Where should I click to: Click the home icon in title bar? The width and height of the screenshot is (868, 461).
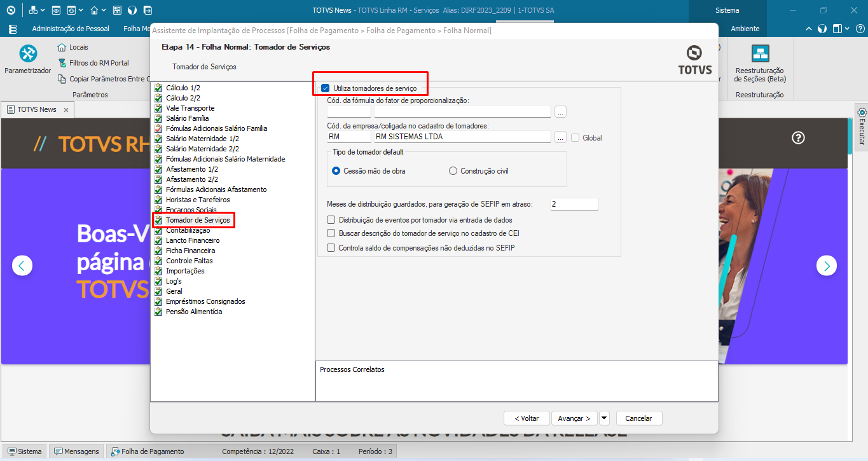point(94,10)
